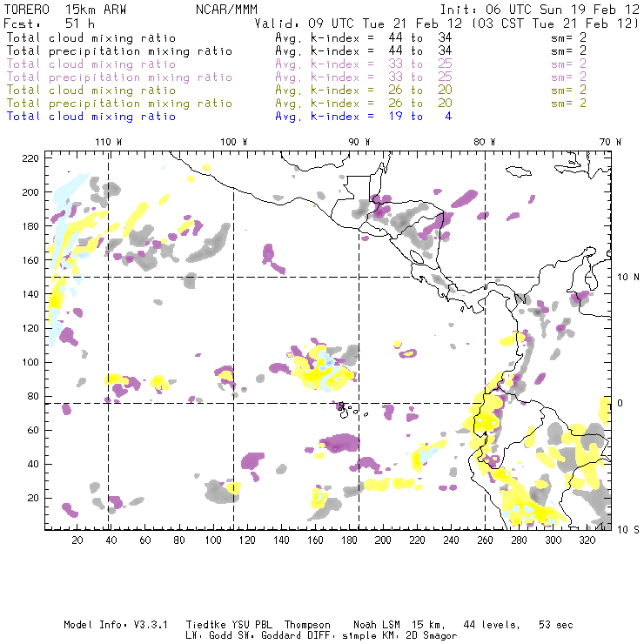644x644 pixels.
Task: Click blue 'Avg. k-index = 19 to 4' text
Action: pos(364,117)
